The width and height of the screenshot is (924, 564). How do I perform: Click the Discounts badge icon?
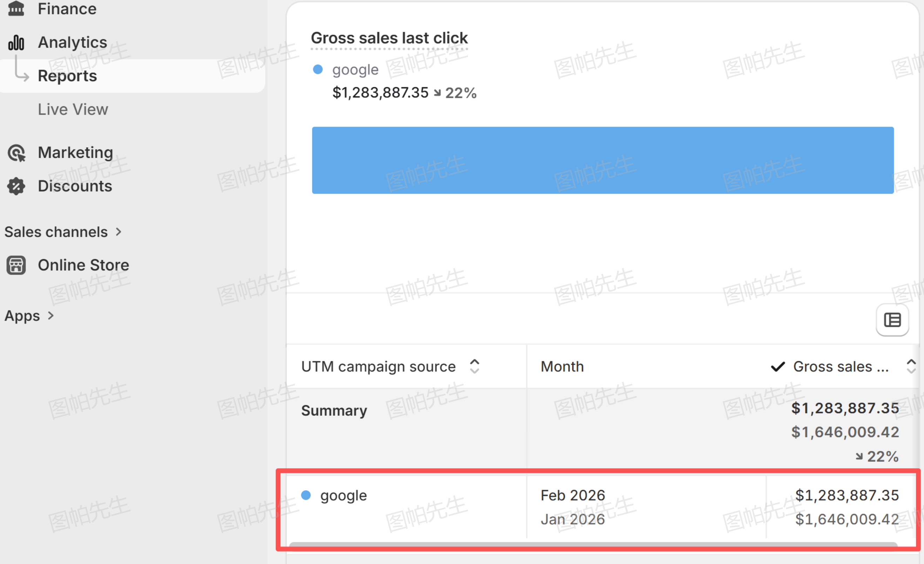pyautogui.click(x=16, y=186)
